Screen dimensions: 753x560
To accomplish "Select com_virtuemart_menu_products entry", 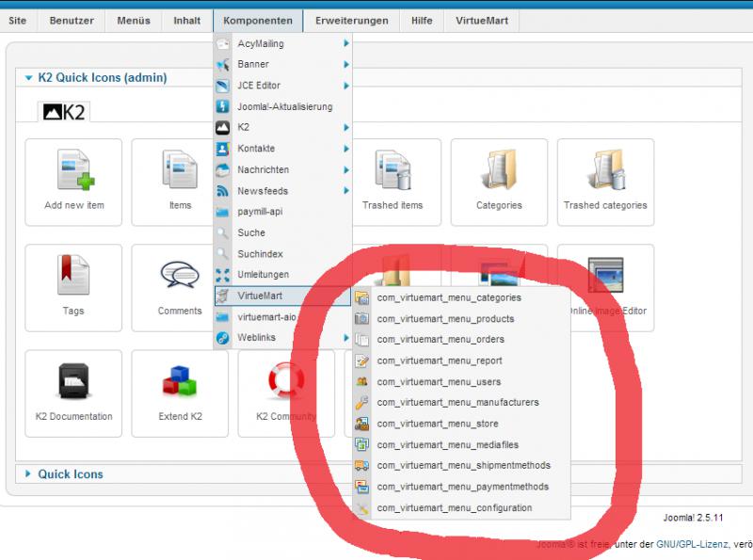I will coord(461,319).
